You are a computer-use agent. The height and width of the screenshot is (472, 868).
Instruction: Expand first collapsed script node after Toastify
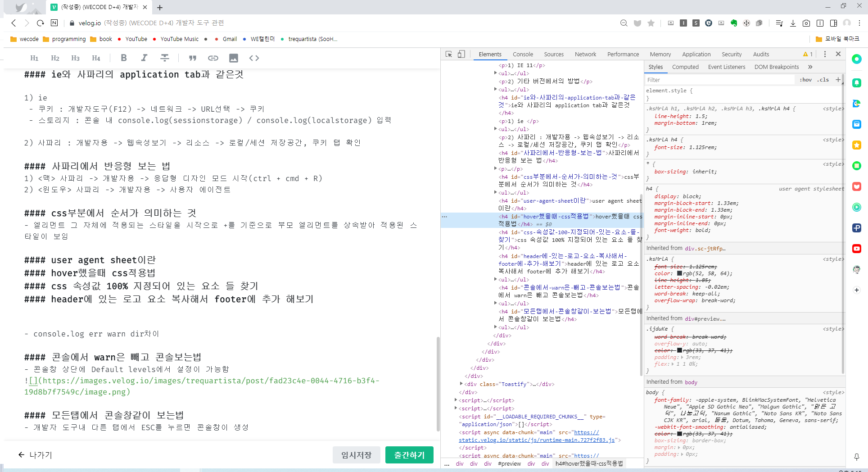456,400
